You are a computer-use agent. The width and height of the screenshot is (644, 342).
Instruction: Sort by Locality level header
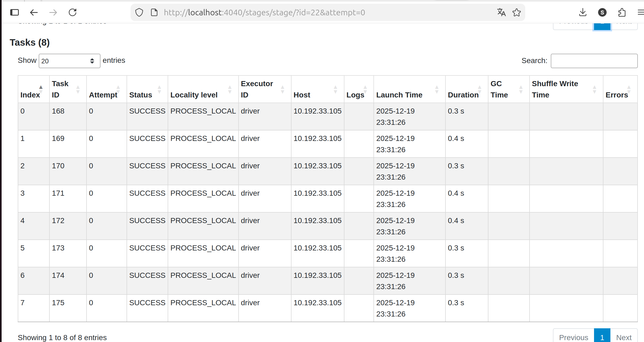tap(194, 95)
